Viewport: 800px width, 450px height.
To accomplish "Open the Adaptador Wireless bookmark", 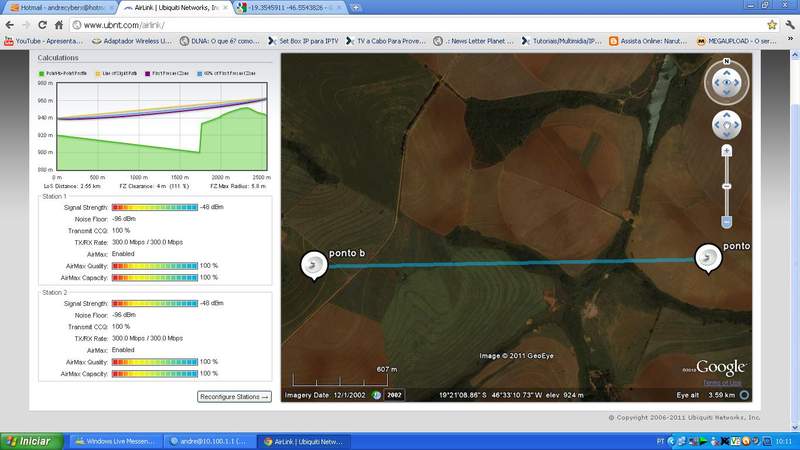I will pyautogui.click(x=132, y=41).
